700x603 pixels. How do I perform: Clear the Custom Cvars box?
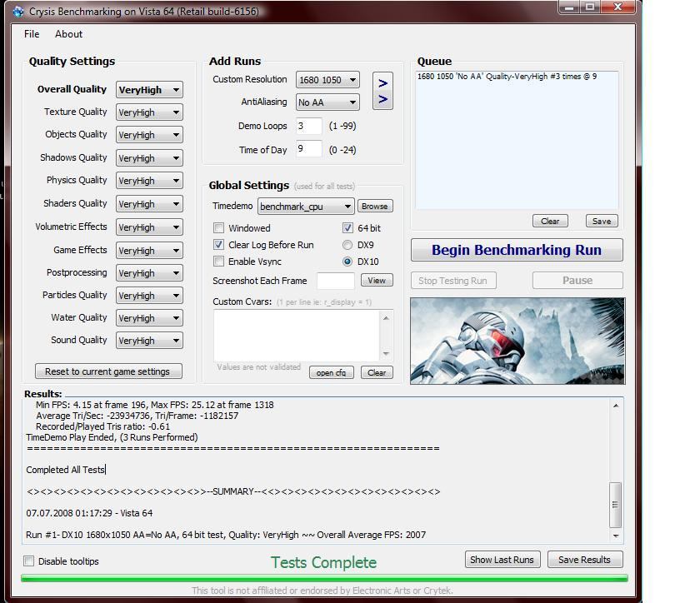pos(377,372)
